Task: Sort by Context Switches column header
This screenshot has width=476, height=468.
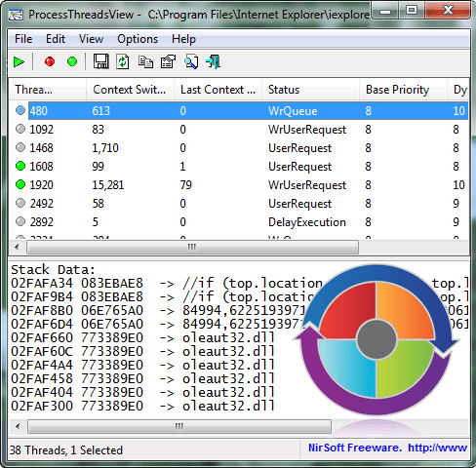Action: coord(130,90)
